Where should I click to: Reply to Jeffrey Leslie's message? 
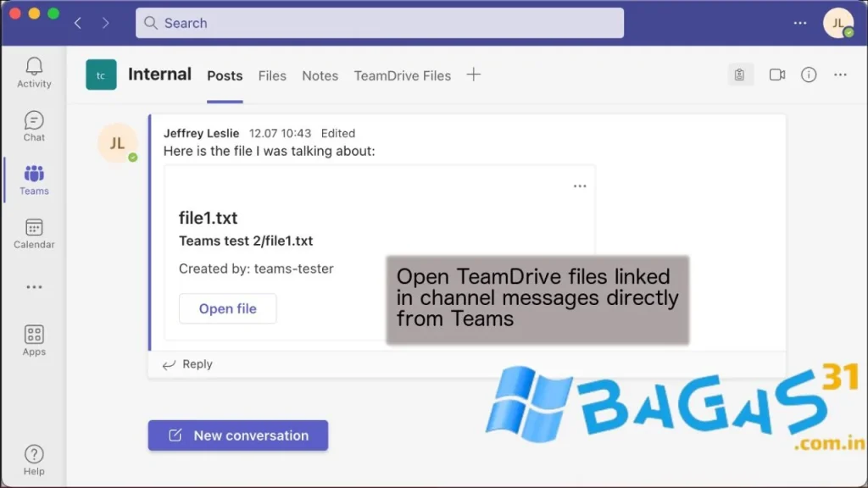pyautogui.click(x=187, y=364)
